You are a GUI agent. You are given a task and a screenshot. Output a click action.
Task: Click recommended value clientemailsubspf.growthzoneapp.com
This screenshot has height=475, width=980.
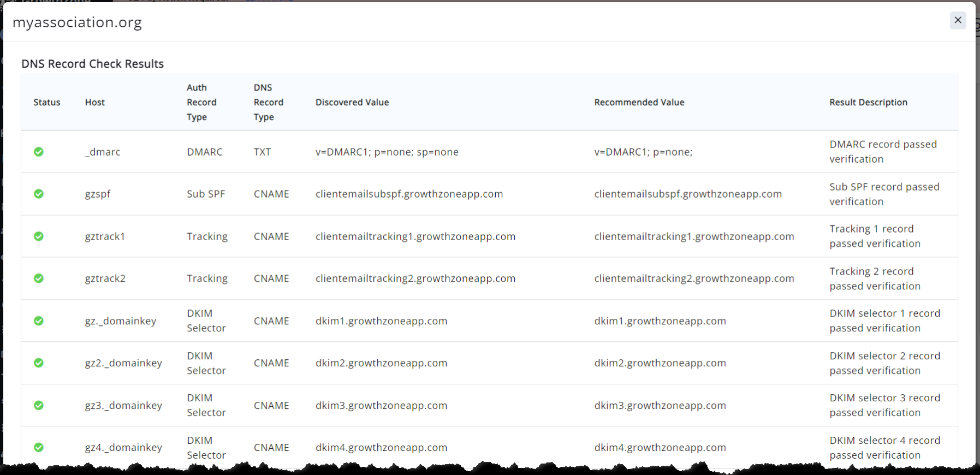coord(688,194)
